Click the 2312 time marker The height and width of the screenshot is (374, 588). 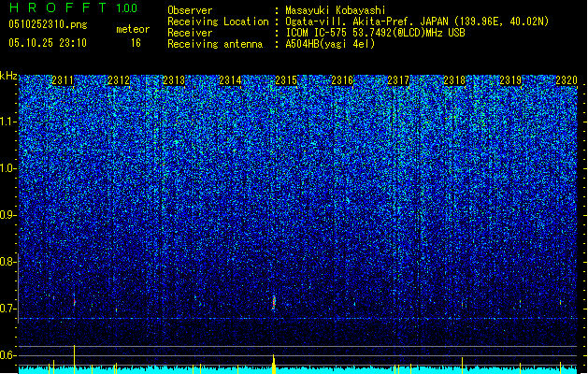[119, 80]
